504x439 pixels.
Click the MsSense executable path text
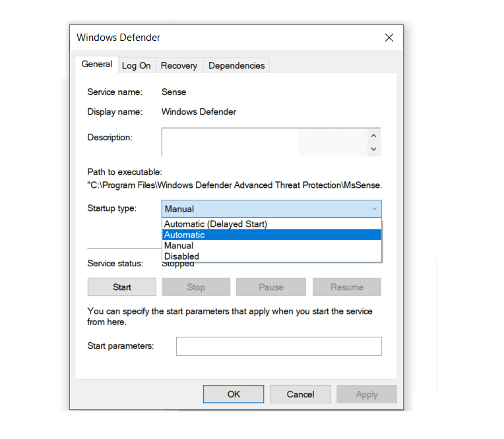coord(235,185)
